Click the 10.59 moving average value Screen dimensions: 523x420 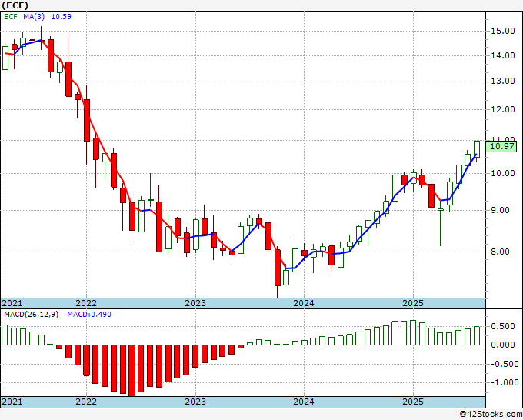pyautogui.click(x=61, y=17)
